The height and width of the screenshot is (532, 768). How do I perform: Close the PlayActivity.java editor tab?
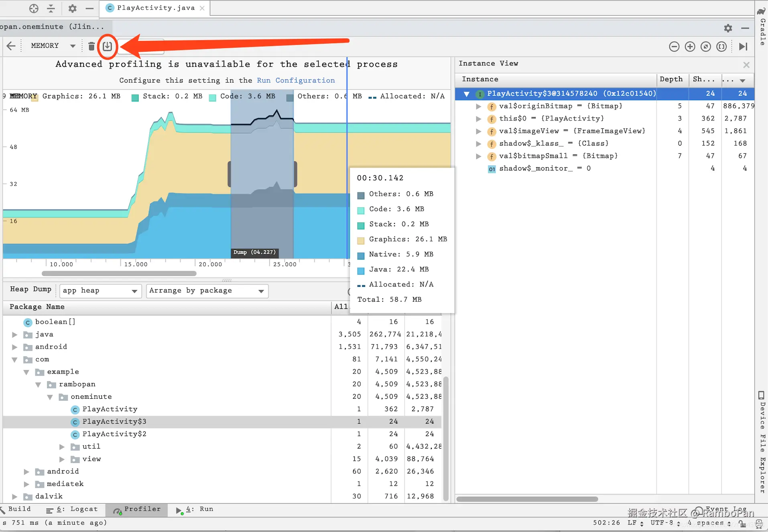click(202, 8)
